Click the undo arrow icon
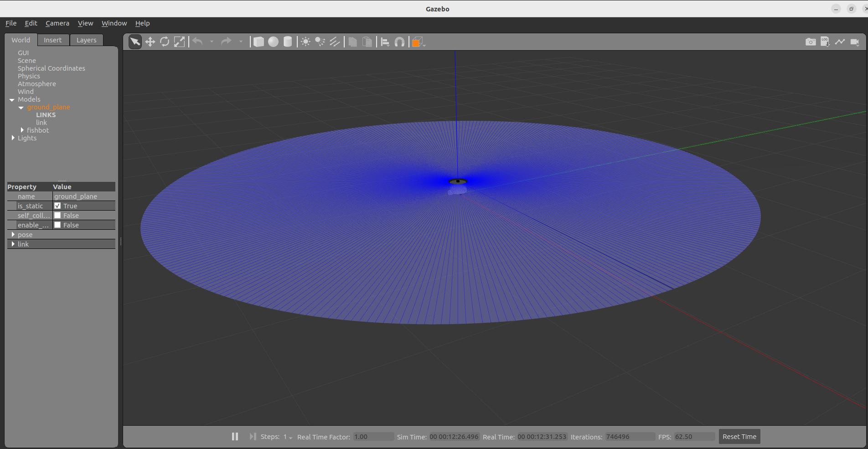 point(197,42)
